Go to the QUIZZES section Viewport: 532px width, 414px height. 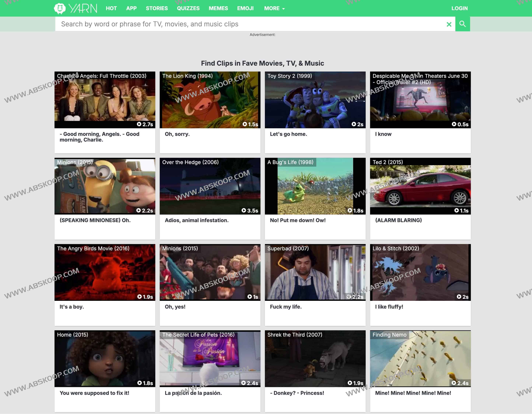188,8
